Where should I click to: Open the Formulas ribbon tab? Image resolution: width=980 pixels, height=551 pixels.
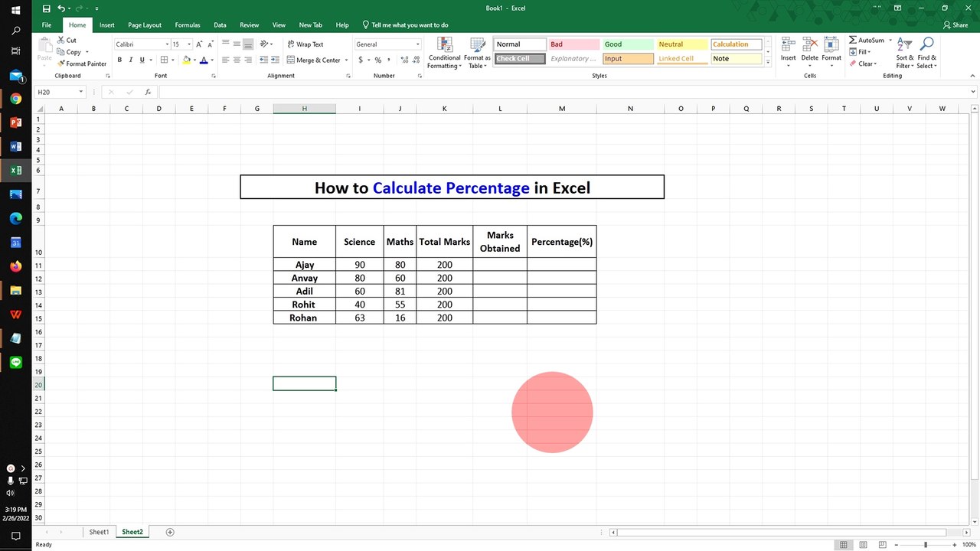tap(188, 25)
